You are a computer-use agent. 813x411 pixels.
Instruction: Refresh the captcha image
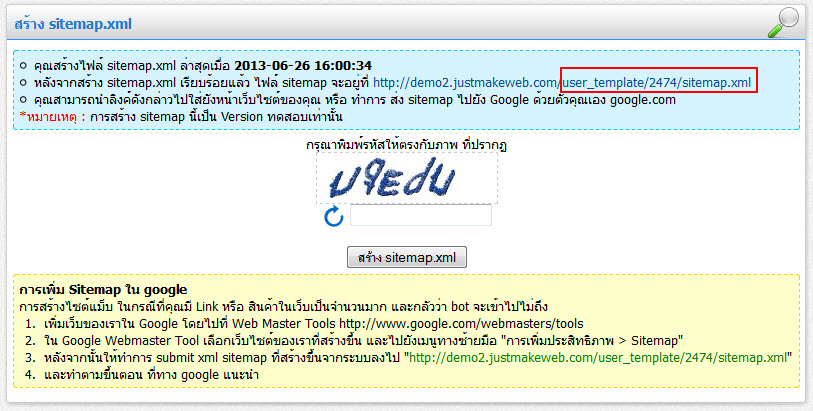(x=334, y=216)
